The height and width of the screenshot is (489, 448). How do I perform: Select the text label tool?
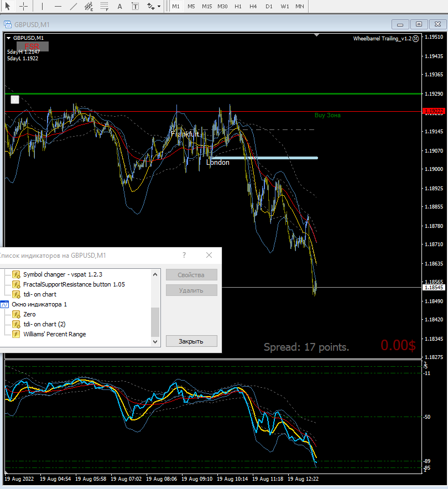click(136, 7)
